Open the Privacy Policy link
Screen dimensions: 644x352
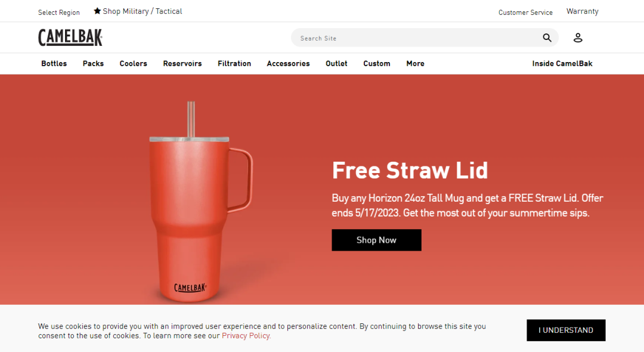tap(246, 335)
